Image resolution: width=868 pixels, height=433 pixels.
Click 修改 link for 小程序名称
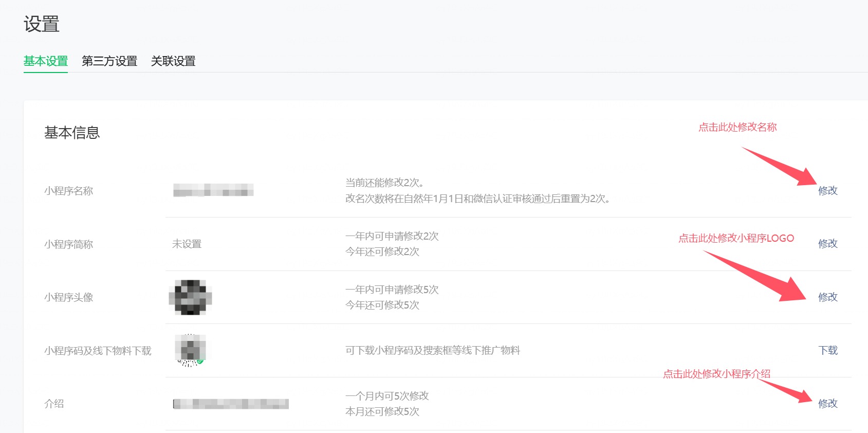tap(827, 191)
